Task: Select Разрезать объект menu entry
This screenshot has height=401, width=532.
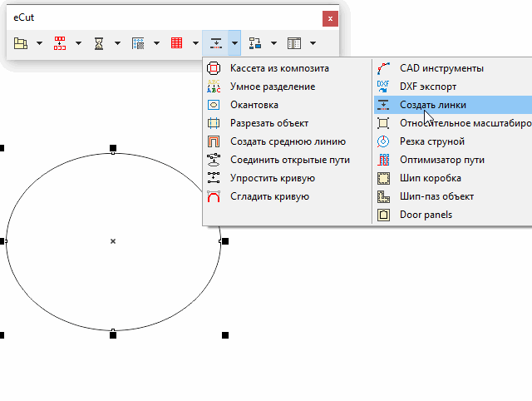Action: click(287, 123)
